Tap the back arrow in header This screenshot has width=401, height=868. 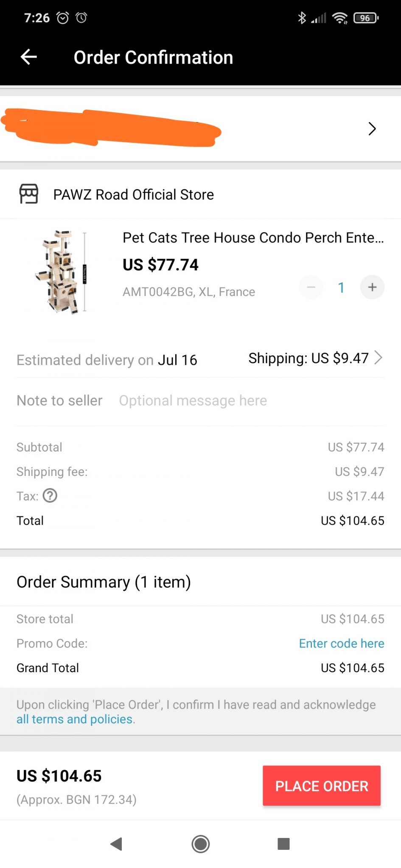[x=29, y=57]
